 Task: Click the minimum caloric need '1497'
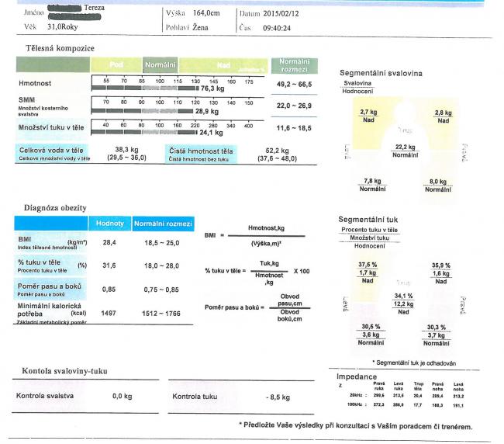(109, 313)
